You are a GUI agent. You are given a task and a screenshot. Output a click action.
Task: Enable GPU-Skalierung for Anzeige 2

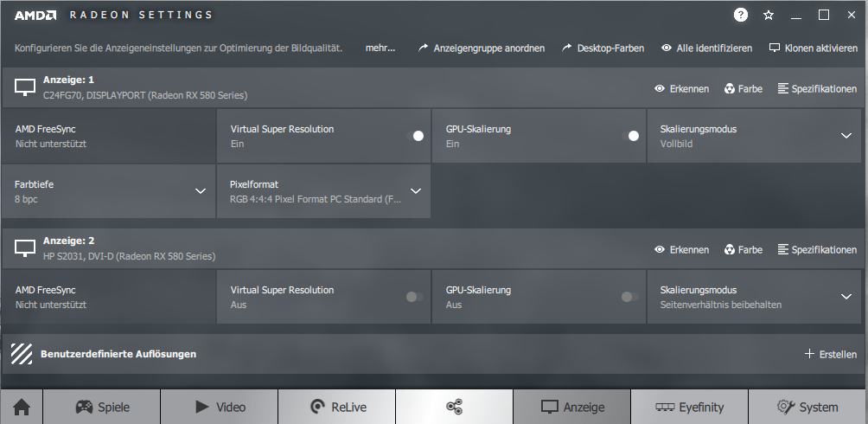click(x=630, y=297)
